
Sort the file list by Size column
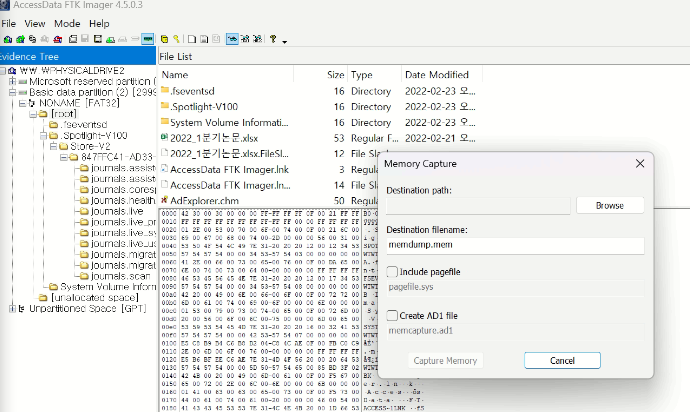point(320,75)
